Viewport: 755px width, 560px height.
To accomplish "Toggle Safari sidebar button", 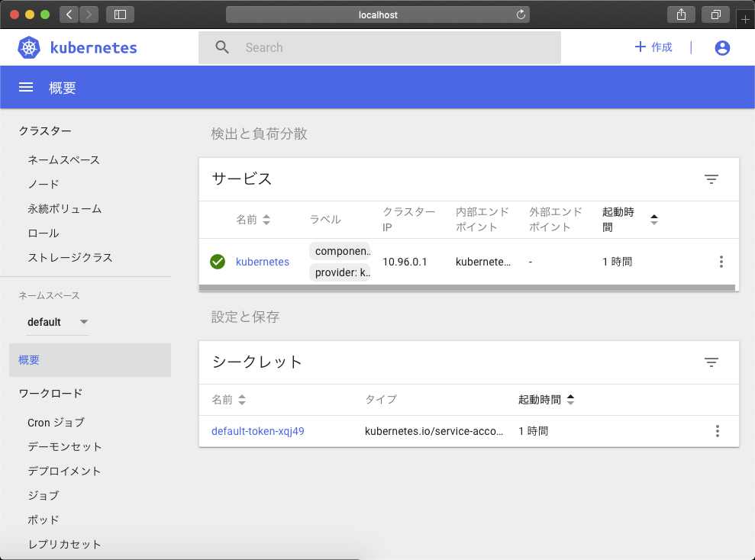I will 120,14.
